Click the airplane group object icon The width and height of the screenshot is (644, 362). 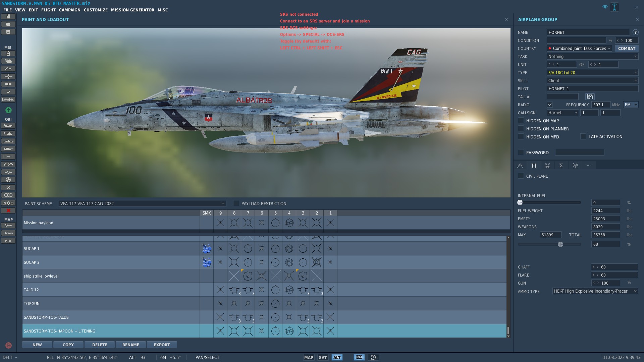point(8,126)
